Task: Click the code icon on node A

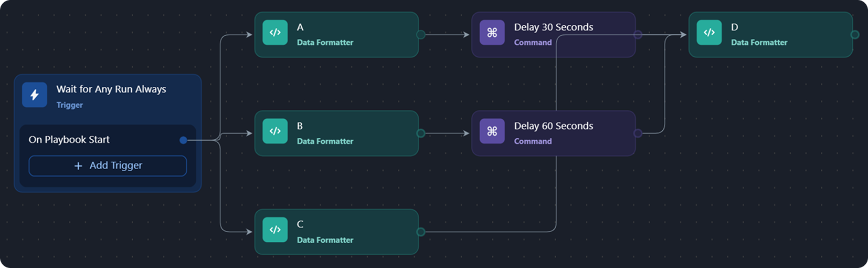Action: click(275, 33)
